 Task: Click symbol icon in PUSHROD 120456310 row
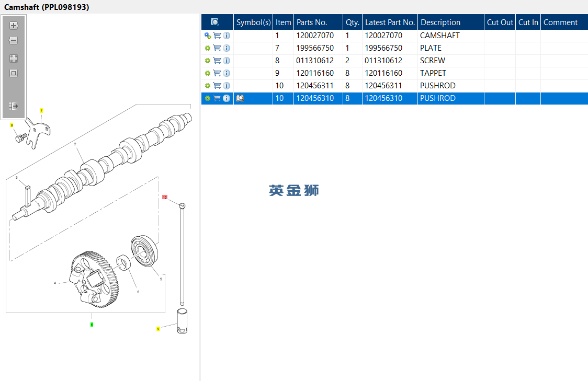click(x=240, y=98)
